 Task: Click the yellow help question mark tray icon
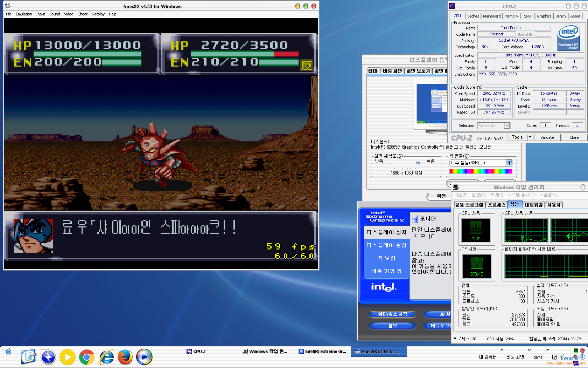click(554, 357)
